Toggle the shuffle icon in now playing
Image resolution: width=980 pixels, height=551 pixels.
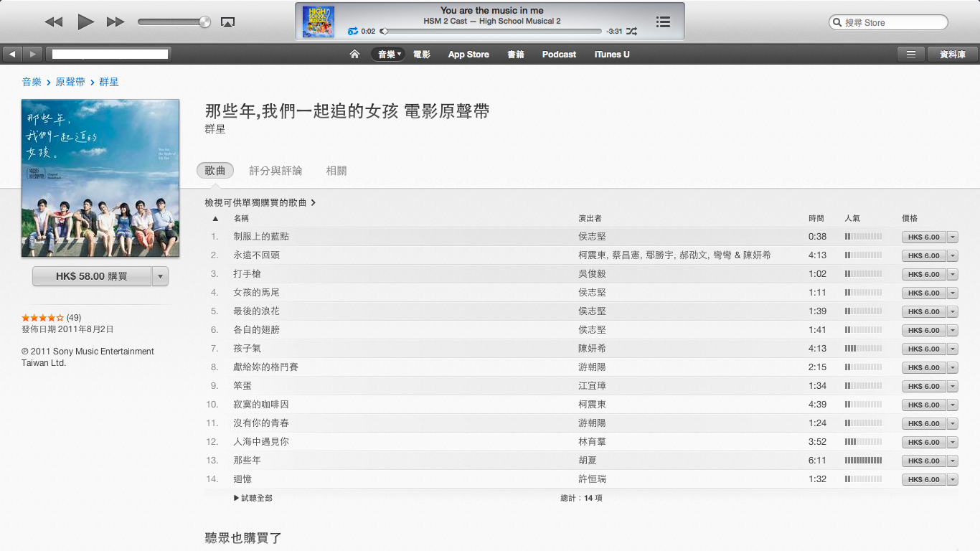[631, 32]
